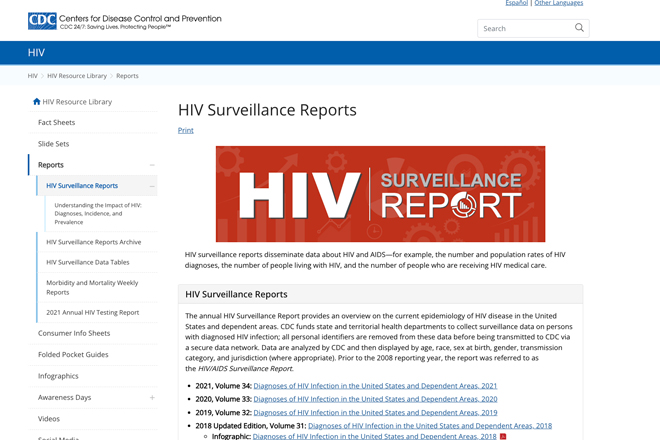
Task: Open Understanding the Impact of HIV item
Action: 98,213
